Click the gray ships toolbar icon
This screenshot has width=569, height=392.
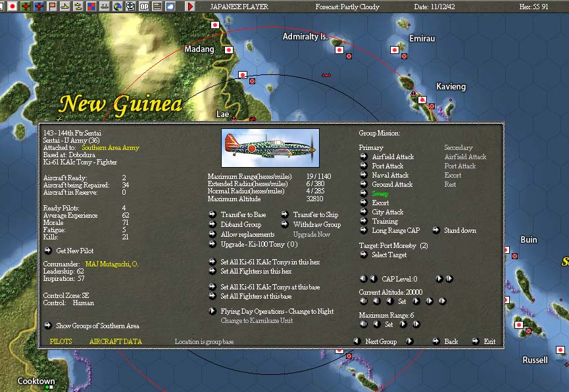[104, 6]
